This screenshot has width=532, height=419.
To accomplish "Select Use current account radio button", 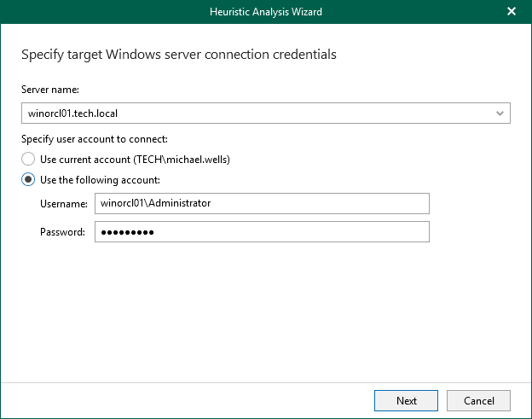I will pyautogui.click(x=28, y=159).
